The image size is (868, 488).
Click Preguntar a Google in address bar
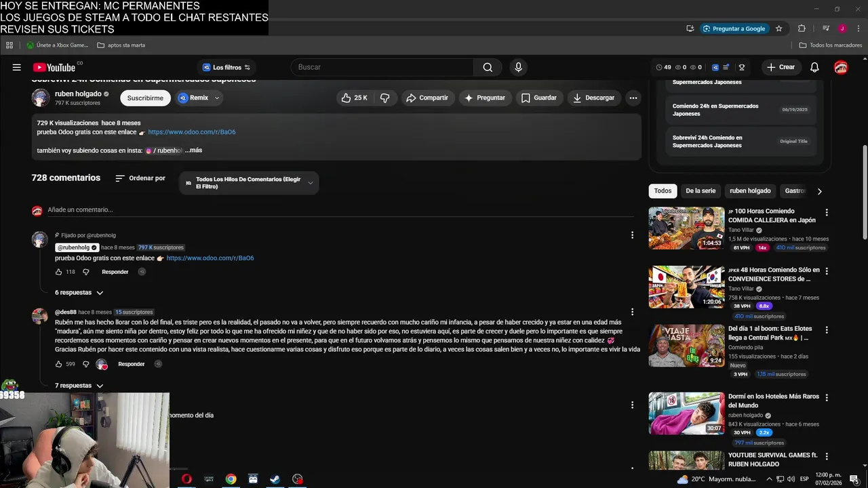[x=734, y=28]
